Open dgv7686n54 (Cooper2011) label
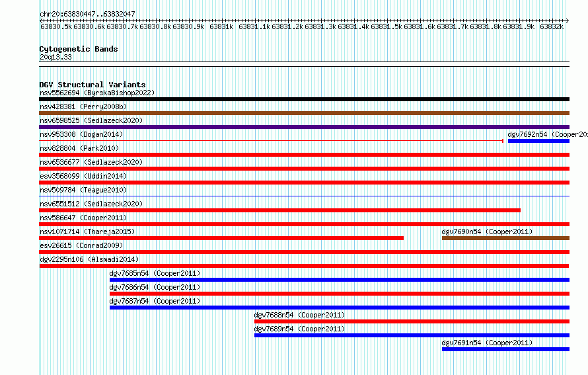The width and height of the screenshot is (588, 375). (x=155, y=287)
